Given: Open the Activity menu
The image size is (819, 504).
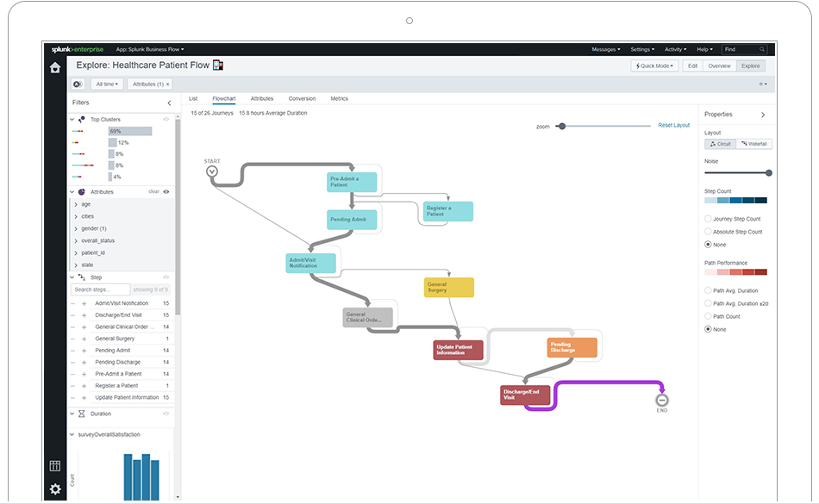Looking at the screenshot, I should pos(675,50).
